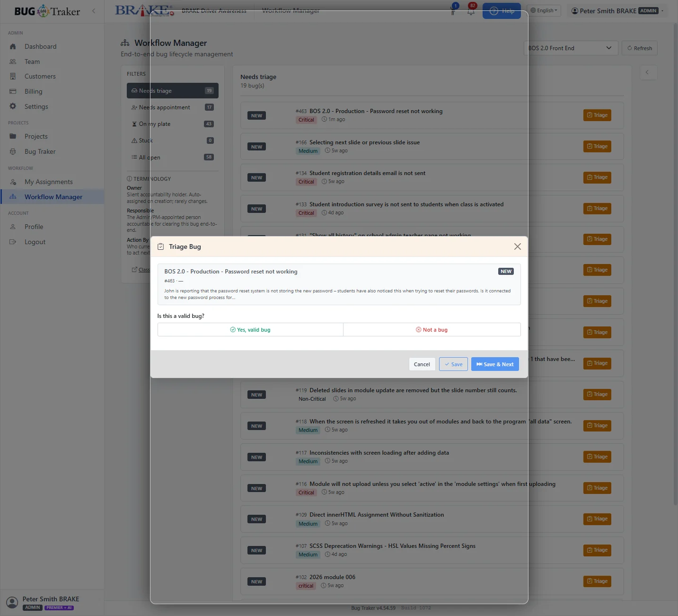Screen dimensions: 678x616
Task: Click the Save & Next button
Action: pyautogui.click(x=495, y=364)
